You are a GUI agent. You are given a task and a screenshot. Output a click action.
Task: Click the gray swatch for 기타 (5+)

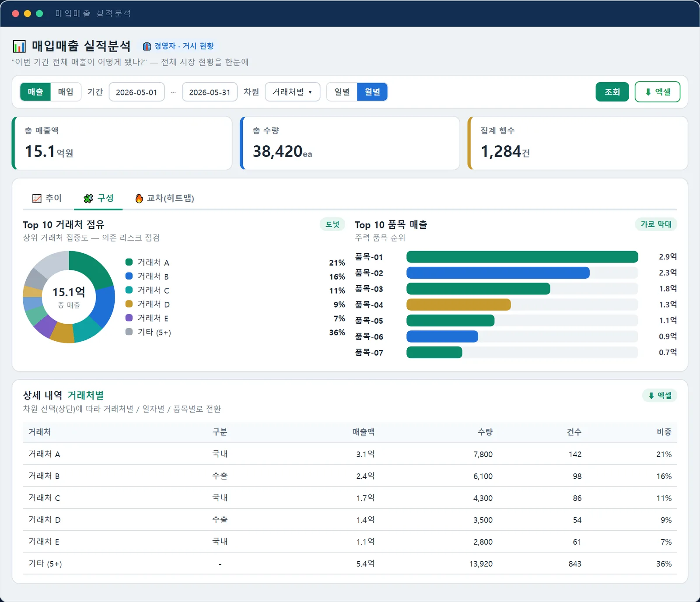[x=129, y=332]
